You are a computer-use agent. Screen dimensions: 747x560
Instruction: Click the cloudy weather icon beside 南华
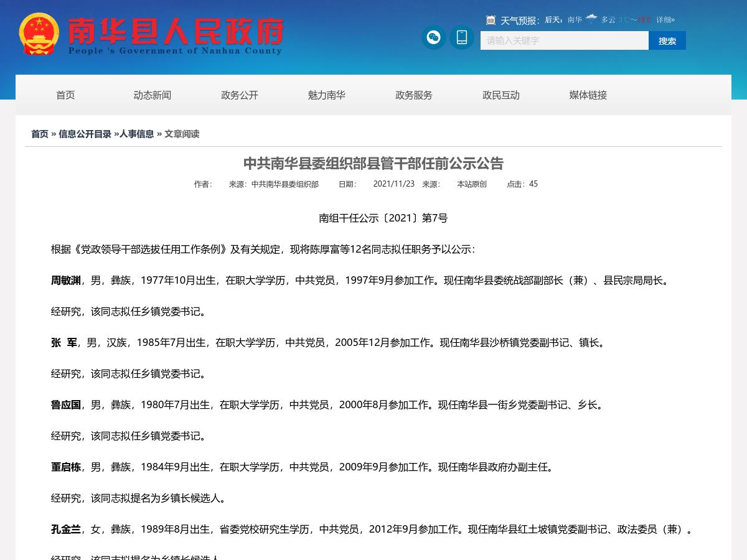coord(591,19)
